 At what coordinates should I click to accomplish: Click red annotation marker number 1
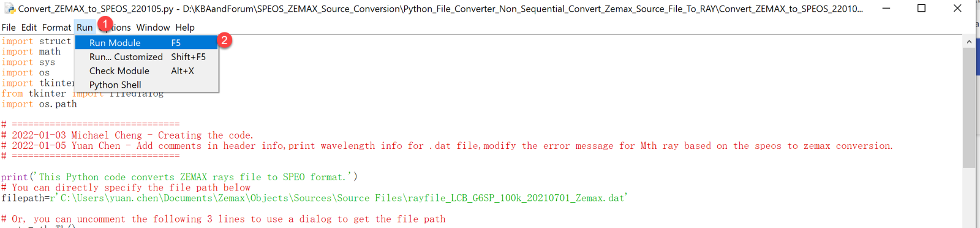click(x=105, y=24)
